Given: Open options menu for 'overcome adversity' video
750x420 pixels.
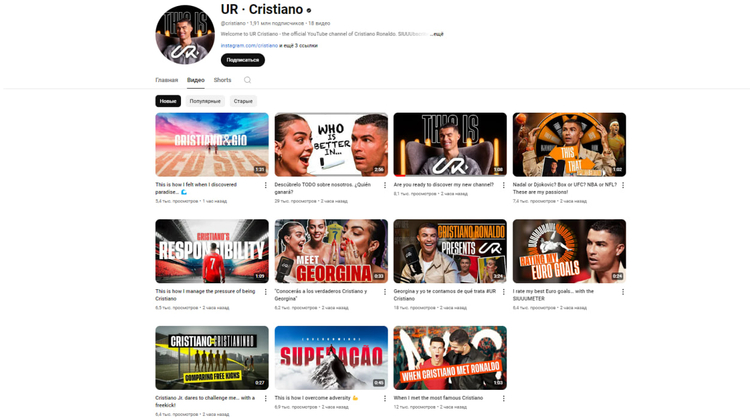Looking at the screenshot, I should [385, 398].
